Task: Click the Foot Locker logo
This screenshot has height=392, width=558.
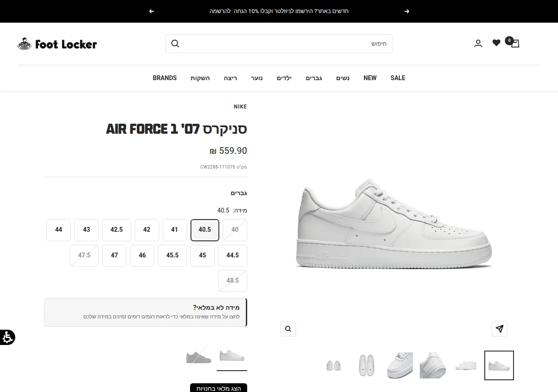Action: [57, 44]
